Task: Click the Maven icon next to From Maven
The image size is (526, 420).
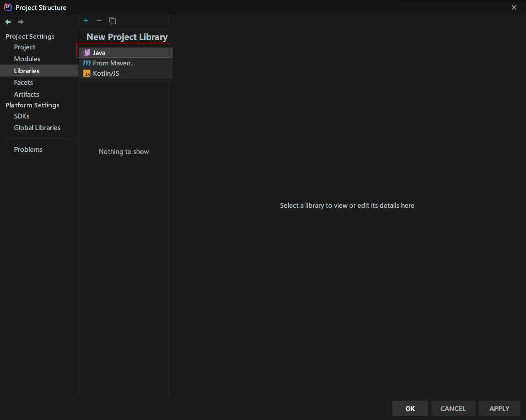Action: pos(87,63)
